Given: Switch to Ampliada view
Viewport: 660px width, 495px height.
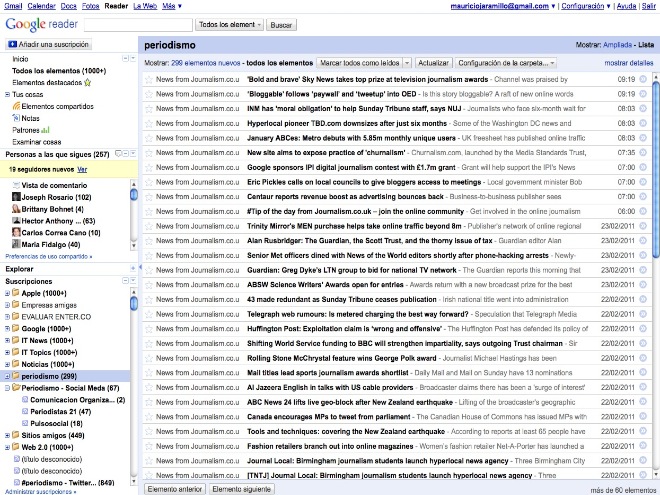Looking at the screenshot, I should pos(617,45).
